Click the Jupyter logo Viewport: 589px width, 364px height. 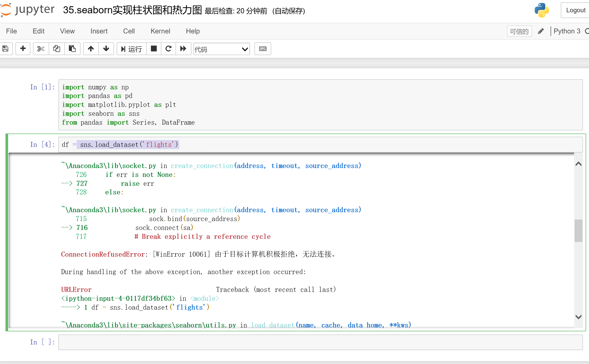pos(27,10)
